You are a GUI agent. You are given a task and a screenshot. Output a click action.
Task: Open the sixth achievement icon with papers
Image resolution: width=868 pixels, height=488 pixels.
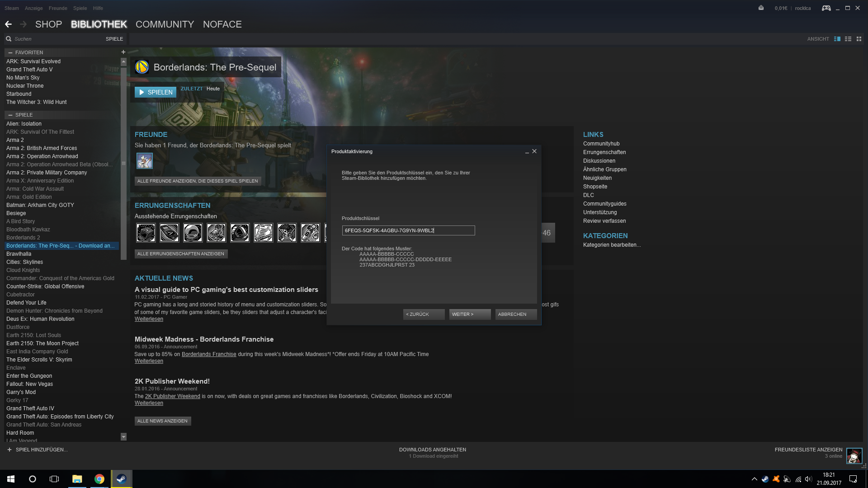point(263,233)
